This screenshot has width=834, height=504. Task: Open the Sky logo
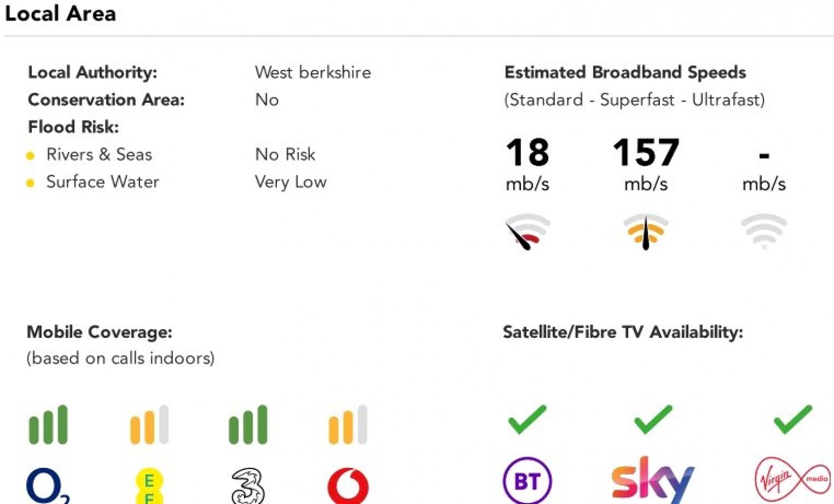click(x=653, y=480)
